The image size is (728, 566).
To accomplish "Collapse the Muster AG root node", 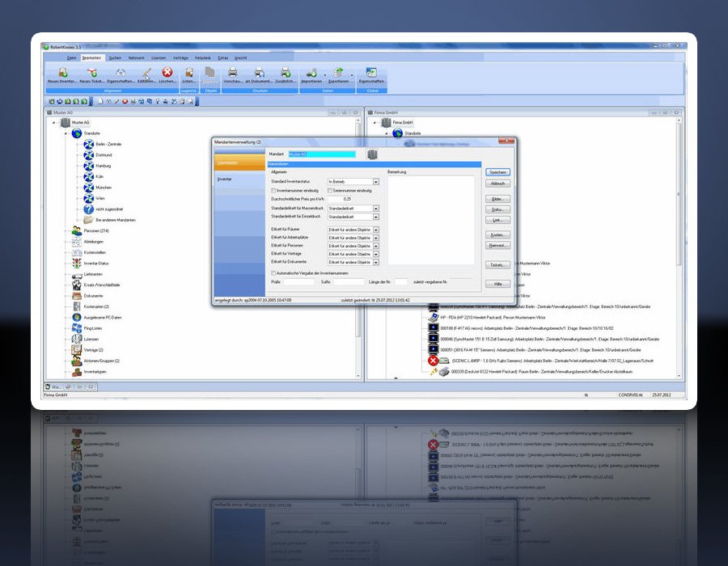I will pos(54,123).
